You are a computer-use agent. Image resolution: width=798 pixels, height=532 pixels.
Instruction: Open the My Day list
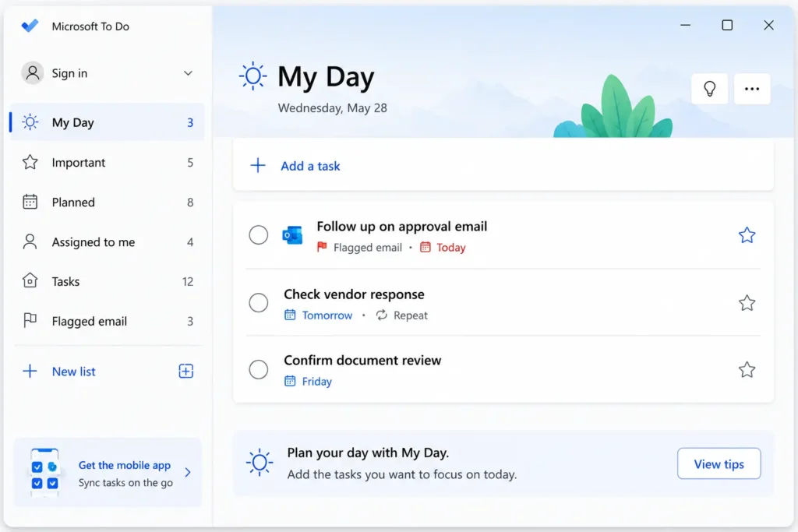(108, 122)
